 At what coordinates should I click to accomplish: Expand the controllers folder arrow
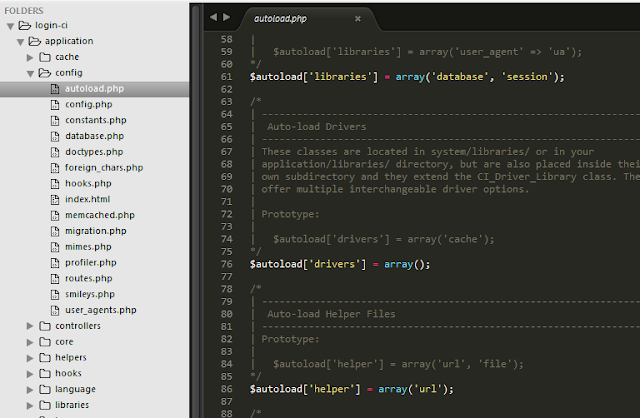(30, 326)
